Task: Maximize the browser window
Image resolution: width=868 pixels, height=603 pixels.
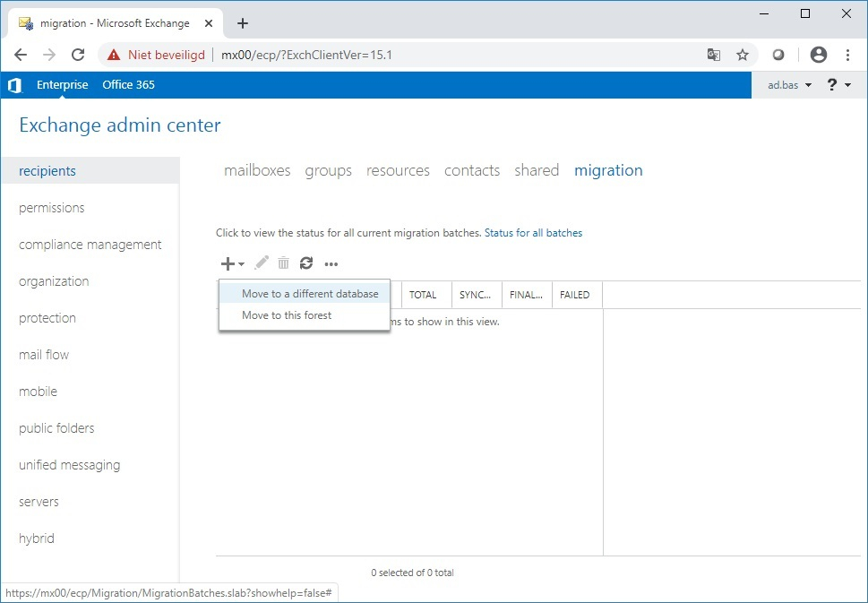Action: click(x=805, y=13)
